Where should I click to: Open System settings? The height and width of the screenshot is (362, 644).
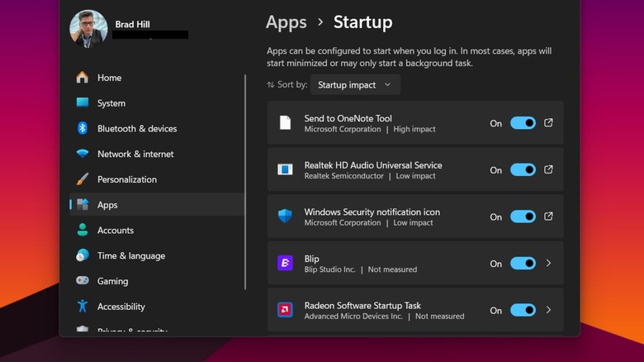click(157, 102)
